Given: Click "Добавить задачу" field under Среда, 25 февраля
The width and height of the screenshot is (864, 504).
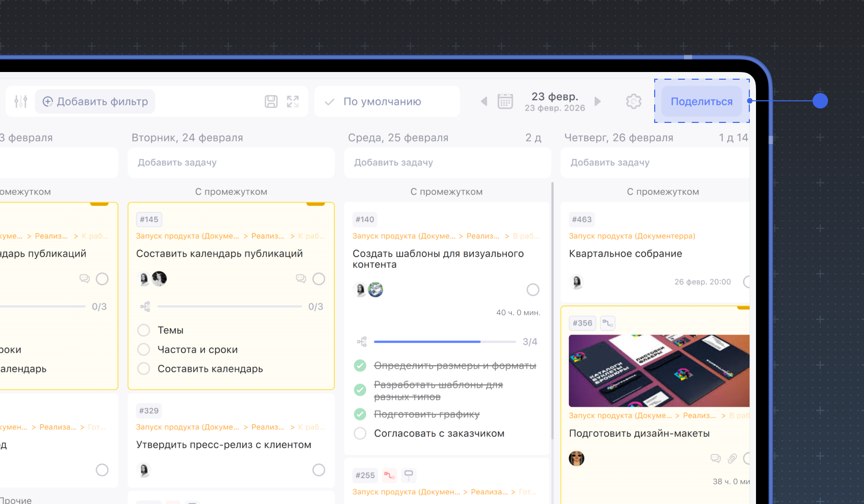Looking at the screenshot, I should pyautogui.click(x=447, y=163).
